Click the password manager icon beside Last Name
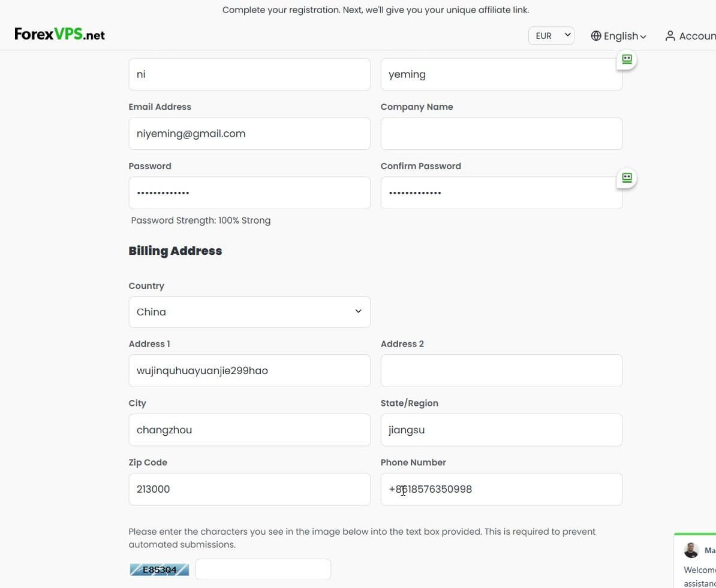 [627, 59]
